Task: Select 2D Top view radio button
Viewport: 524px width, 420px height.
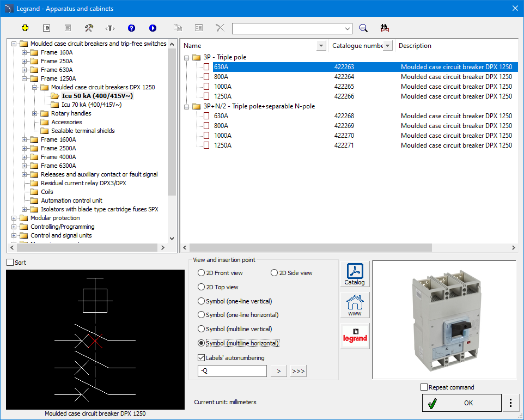Action: 201,287
